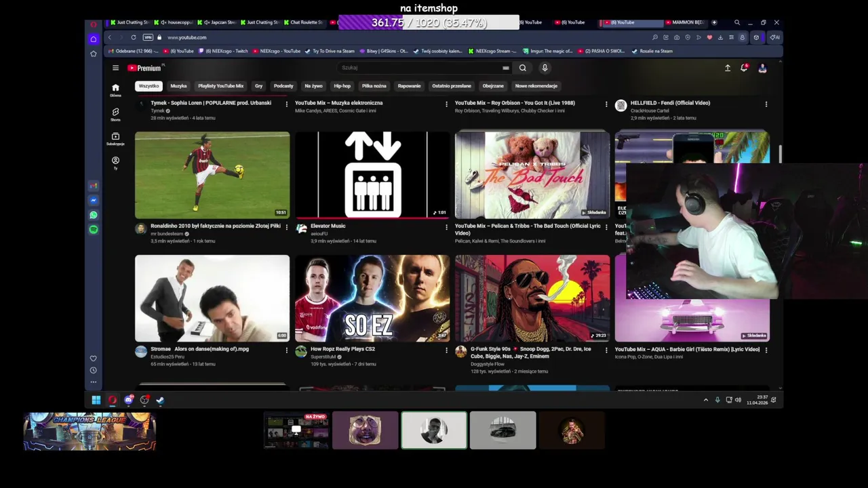The image size is (868, 488).
Task: Select the Nowe rekomendacje chip
Action: click(x=536, y=86)
